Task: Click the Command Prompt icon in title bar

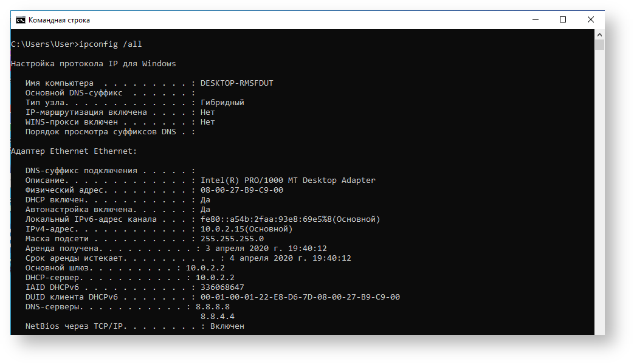Action: pyautogui.click(x=21, y=20)
